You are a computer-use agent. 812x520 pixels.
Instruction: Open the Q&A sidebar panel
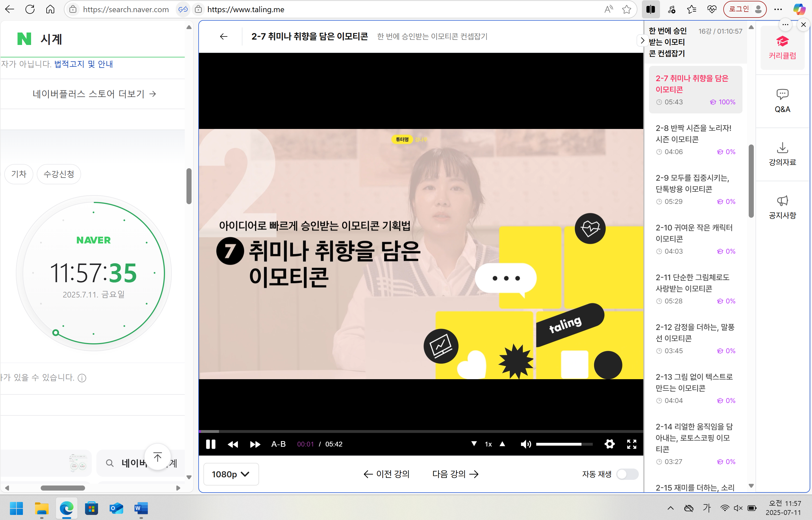(x=782, y=101)
